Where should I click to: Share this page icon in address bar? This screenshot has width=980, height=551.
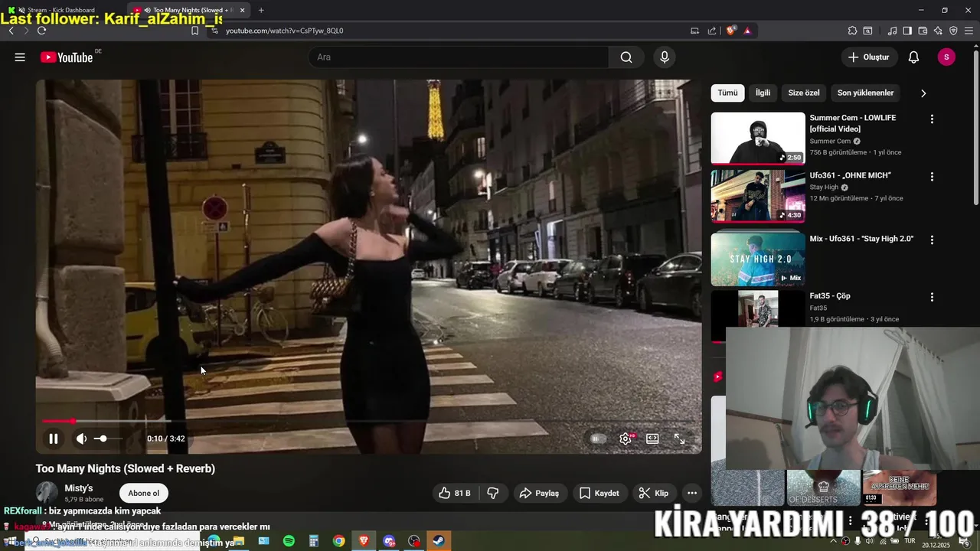click(712, 31)
